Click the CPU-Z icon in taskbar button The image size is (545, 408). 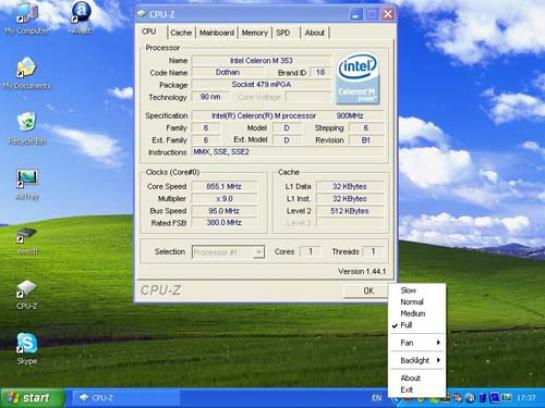coord(84,398)
